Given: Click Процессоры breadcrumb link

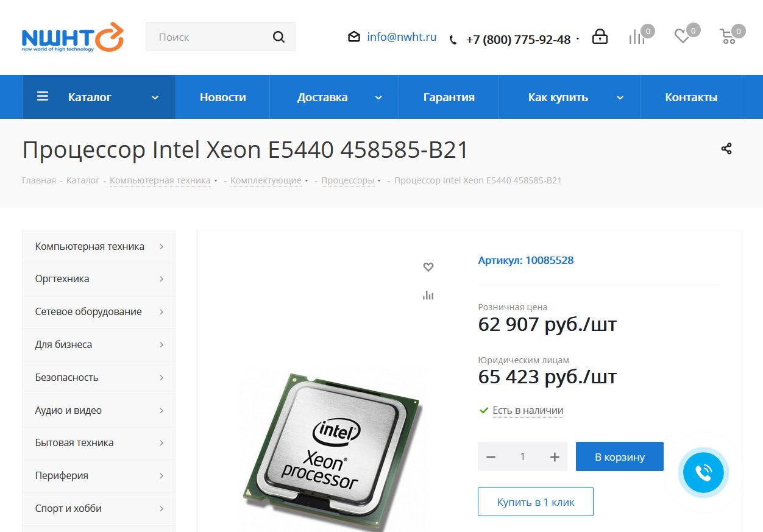Looking at the screenshot, I should pos(347,180).
